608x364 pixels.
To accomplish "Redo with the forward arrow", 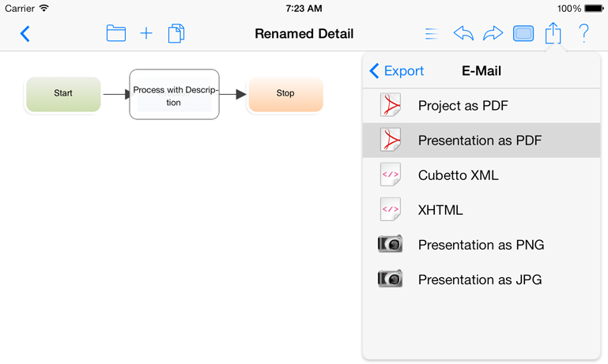I will click(493, 33).
